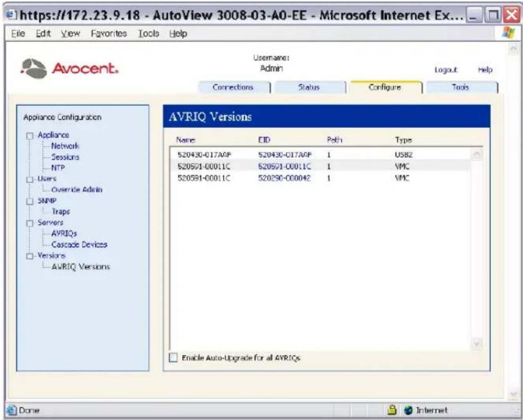Click the AVRIQ list scroll up arrow
Viewport: 523px width, 420px height.
[477, 154]
